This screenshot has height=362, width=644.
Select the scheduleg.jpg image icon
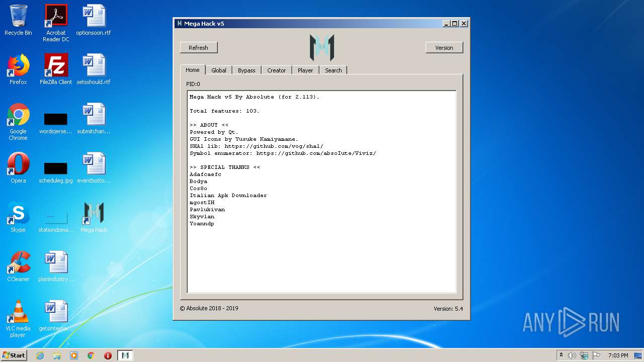pyautogui.click(x=56, y=172)
